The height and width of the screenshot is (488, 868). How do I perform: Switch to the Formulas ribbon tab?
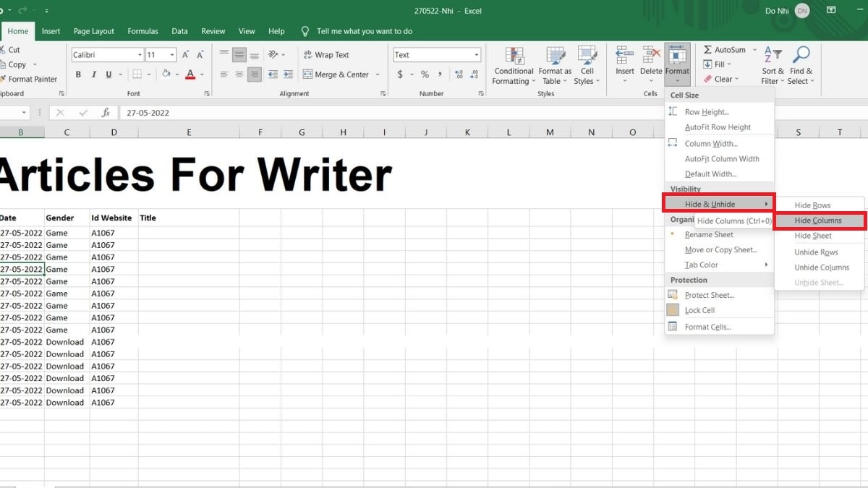point(142,31)
